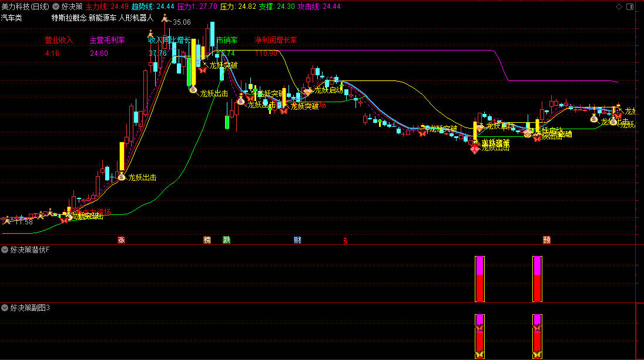
Task: Click the 主力线 24.49 indicator value
Action: [x=107, y=6]
